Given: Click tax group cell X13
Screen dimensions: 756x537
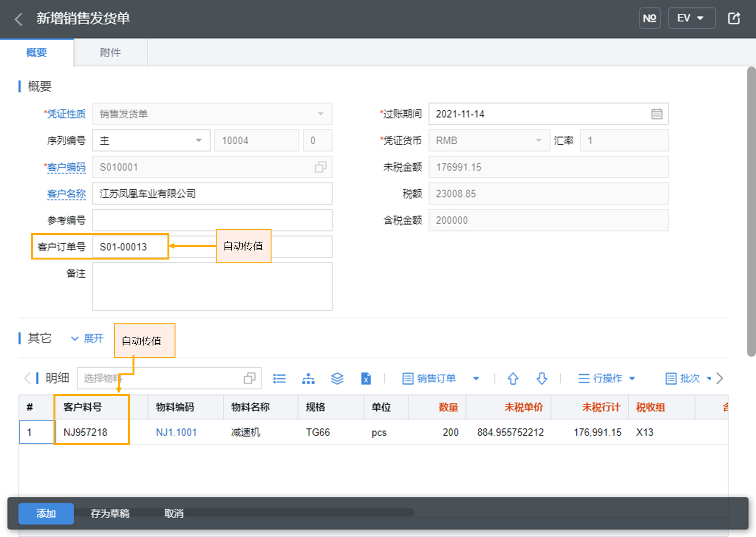Looking at the screenshot, I should pos(661,432).
